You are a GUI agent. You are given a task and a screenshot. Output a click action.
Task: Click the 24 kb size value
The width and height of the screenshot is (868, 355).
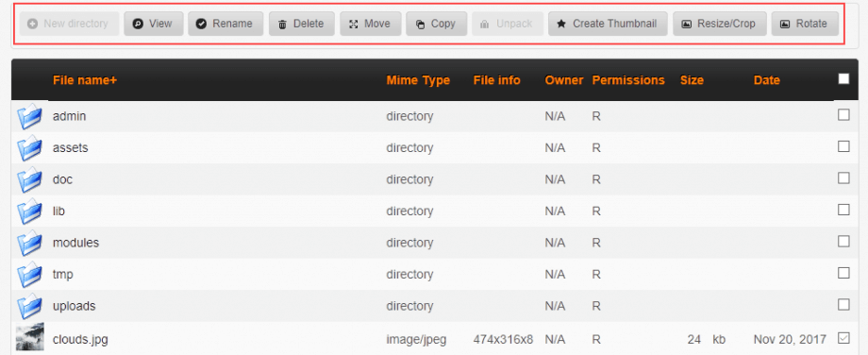[707, 339]
